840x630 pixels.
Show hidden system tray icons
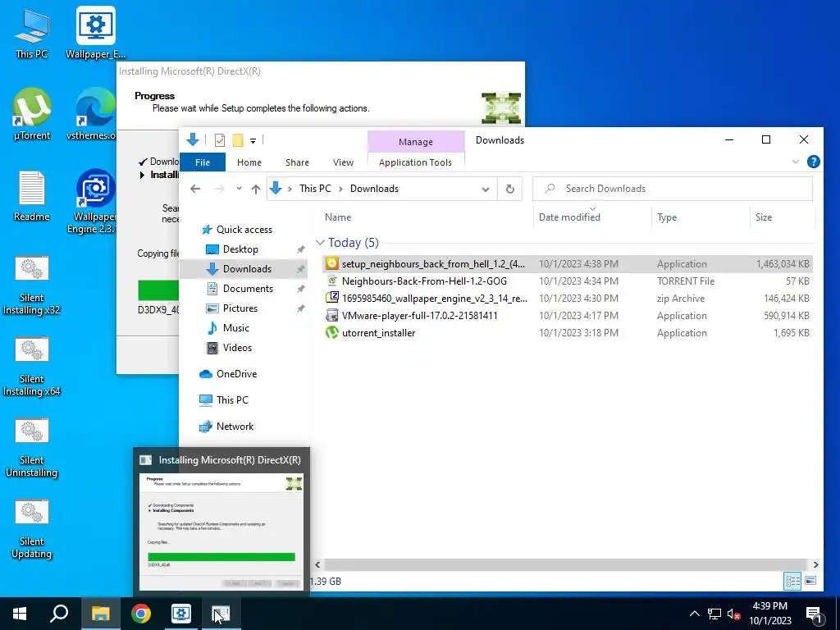coord(694,614)
